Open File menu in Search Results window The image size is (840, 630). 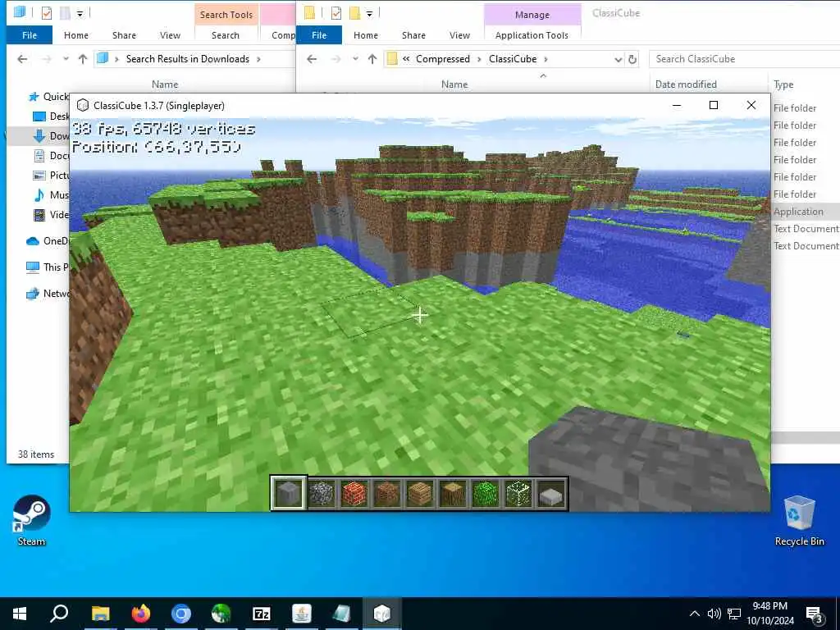pos(30,34)
